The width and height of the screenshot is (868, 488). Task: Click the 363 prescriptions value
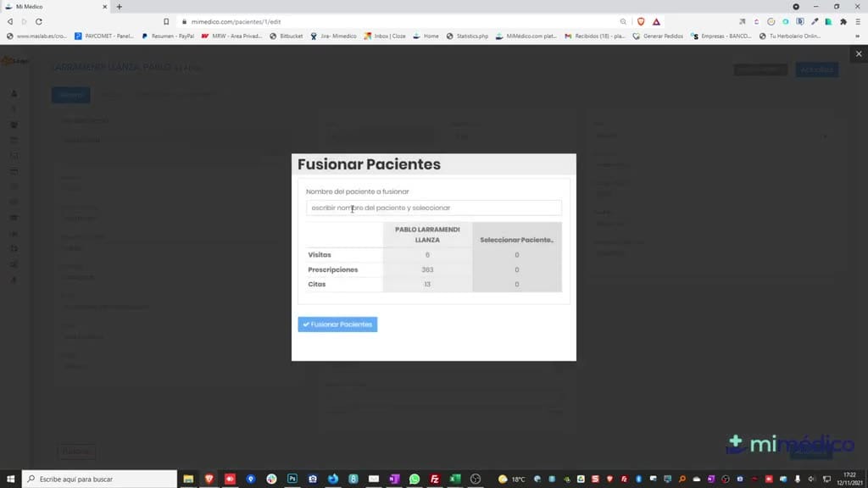427,269
